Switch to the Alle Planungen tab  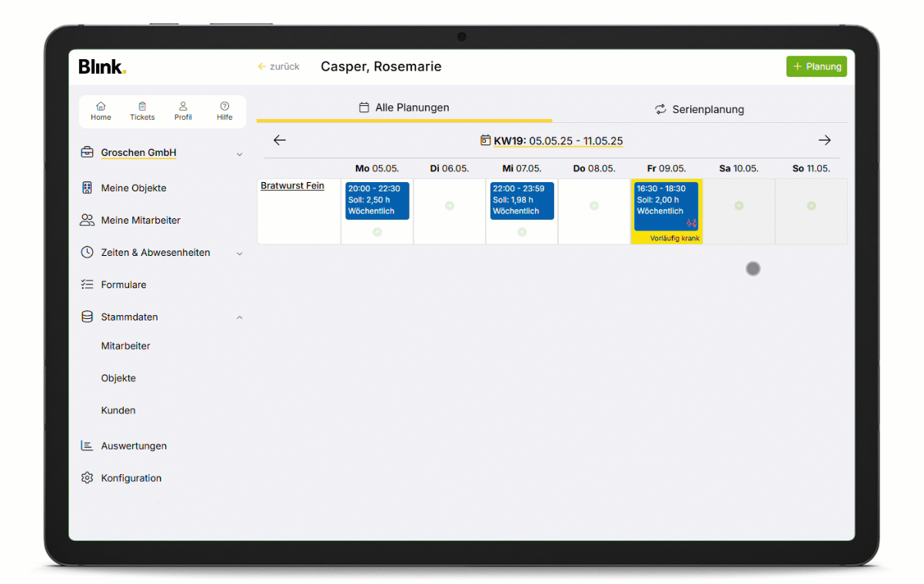[404, 108]
